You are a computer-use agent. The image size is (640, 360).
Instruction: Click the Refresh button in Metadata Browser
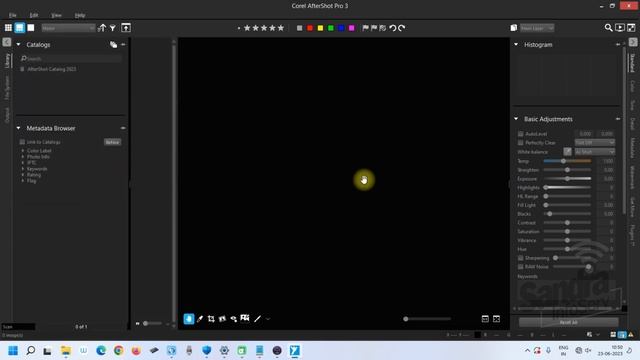point(112,142)
